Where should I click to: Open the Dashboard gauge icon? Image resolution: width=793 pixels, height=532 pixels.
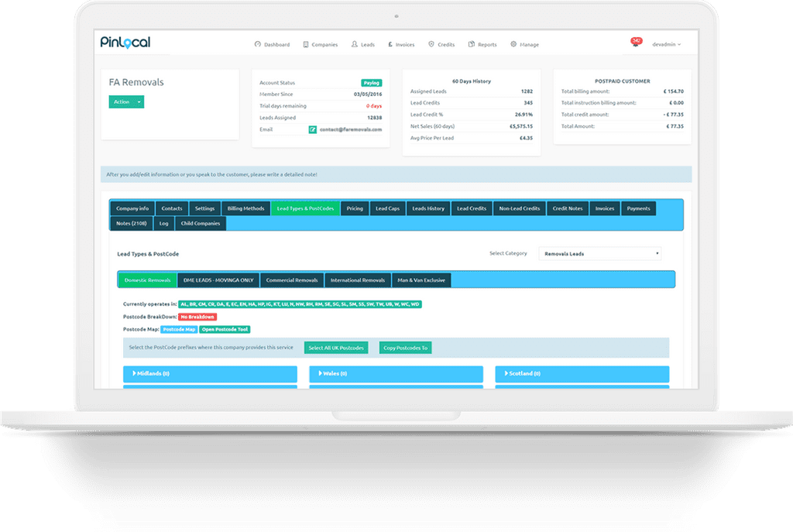click(x=258, y=45)
